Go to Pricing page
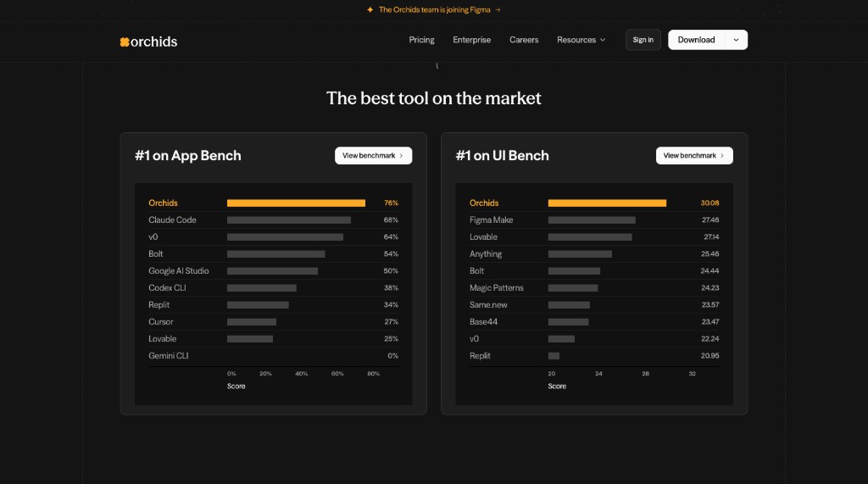Image resolution: width=868 pixels, height=484 pixels. (x=421, y=40)
